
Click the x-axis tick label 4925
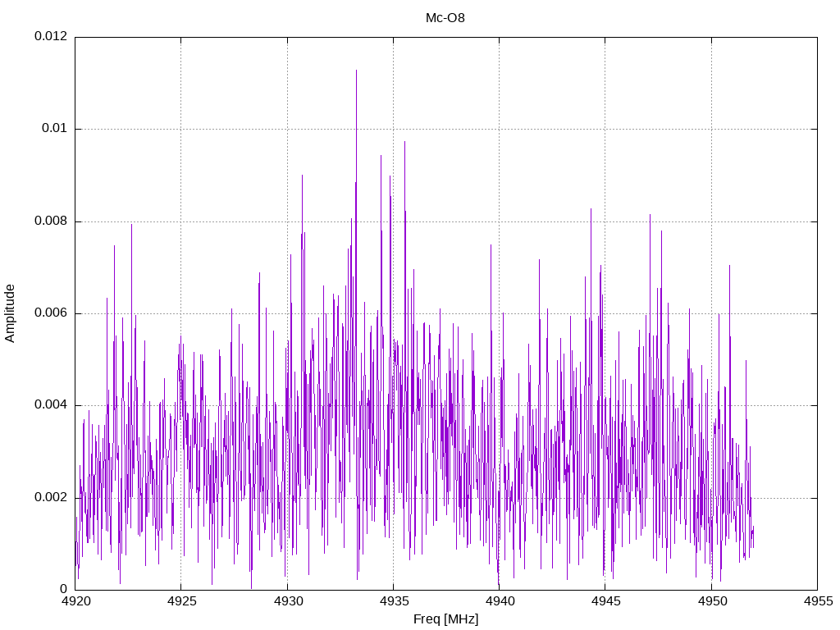coord(181,601)
